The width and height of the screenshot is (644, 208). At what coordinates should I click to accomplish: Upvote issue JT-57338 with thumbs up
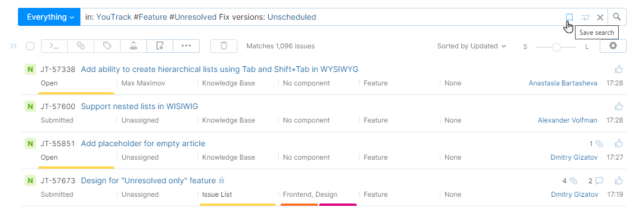(x=619, y=69)
